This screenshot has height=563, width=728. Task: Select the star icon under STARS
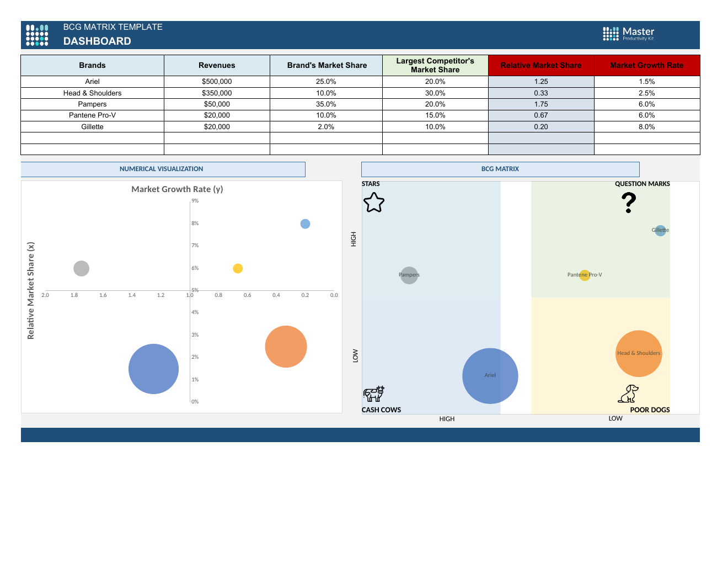click(x=374, y=203)
